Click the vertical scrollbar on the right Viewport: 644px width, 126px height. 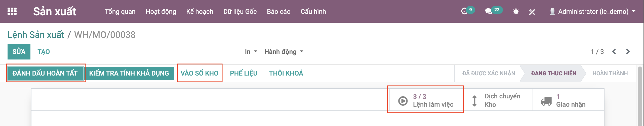tap(640, 95)
